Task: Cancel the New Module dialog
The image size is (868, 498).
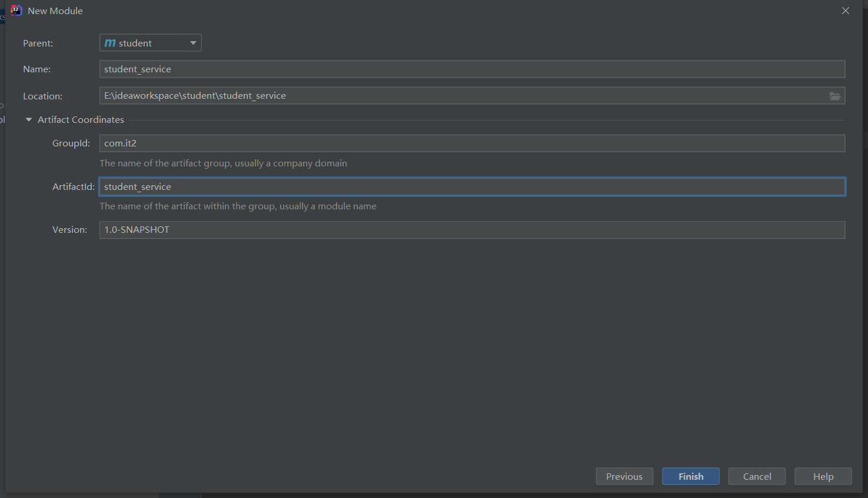Action: click(757, 476)
